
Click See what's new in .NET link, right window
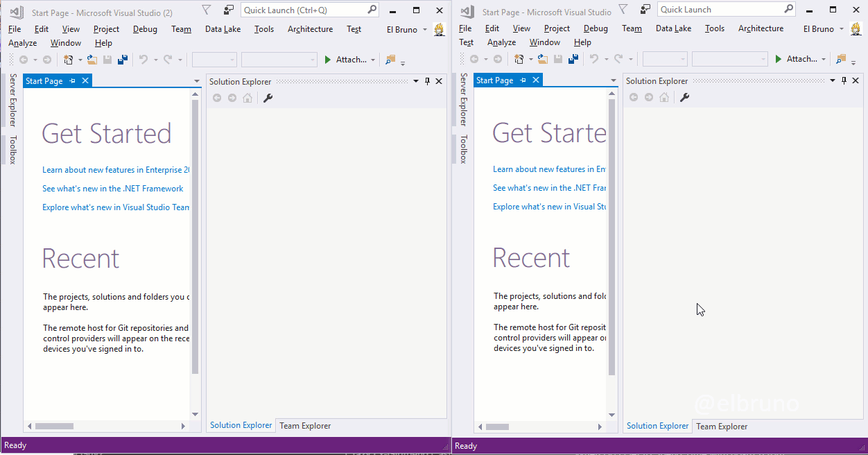pyautogui.click(x=549, y=188)
